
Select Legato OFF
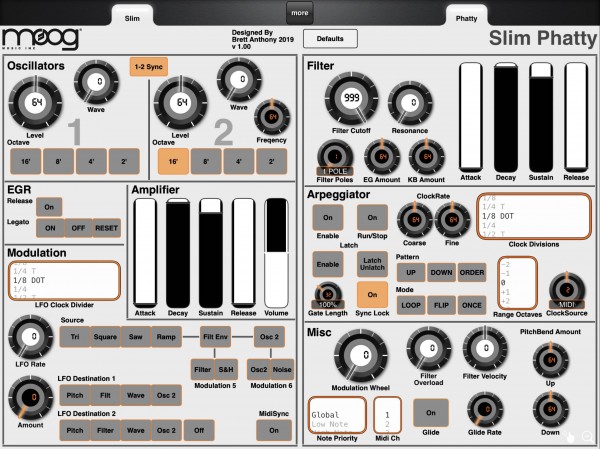(78, 228)
